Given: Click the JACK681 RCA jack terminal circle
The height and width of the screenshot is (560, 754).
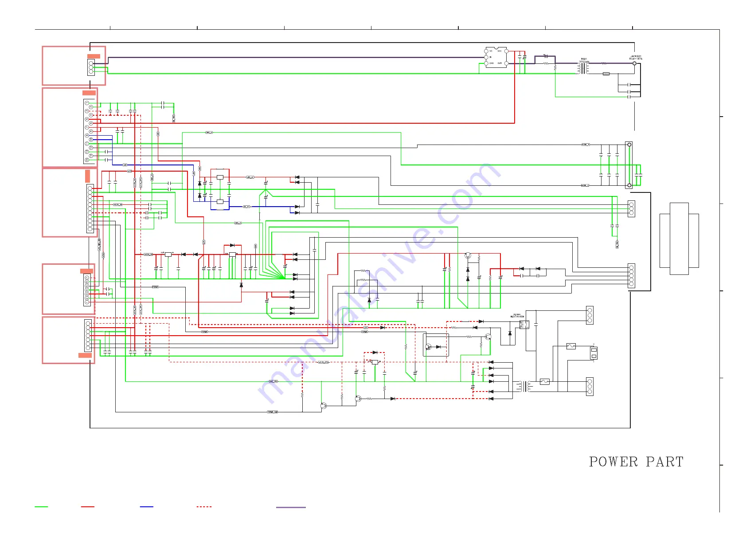Looking at the screenshot, I should (634, 63).
